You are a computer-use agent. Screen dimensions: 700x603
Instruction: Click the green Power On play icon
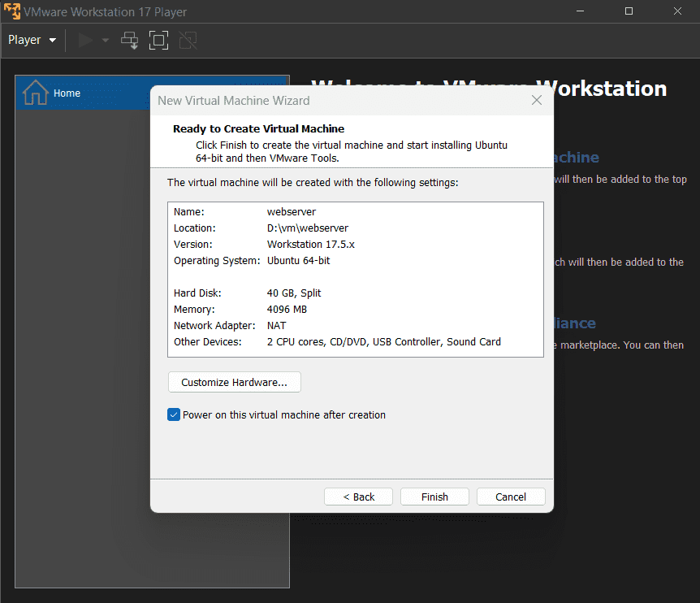pos(85,40)
